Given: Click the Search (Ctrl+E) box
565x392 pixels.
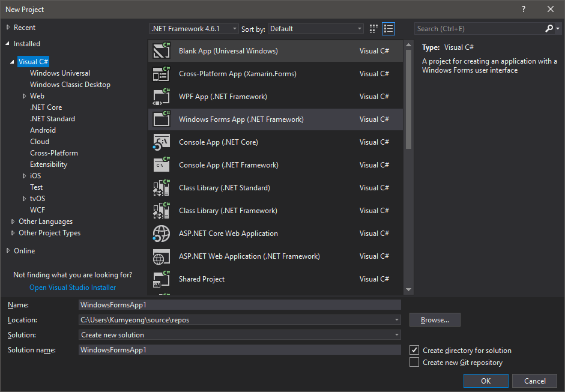Looking at the screenshot, I should [x=479, y=29].
